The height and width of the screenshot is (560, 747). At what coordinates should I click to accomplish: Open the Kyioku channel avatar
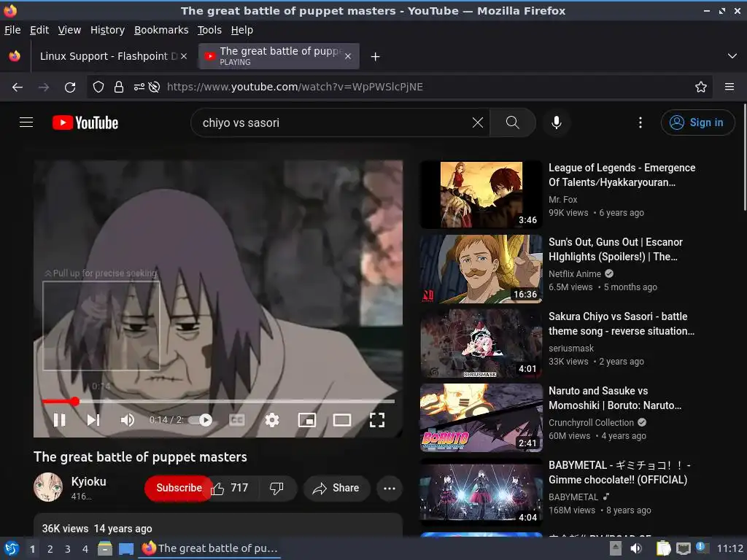click(48, 487)
